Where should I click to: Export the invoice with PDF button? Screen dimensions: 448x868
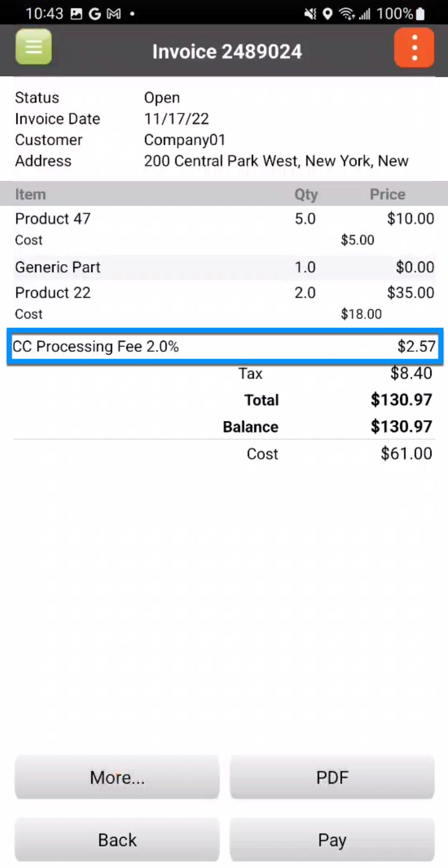332,777
